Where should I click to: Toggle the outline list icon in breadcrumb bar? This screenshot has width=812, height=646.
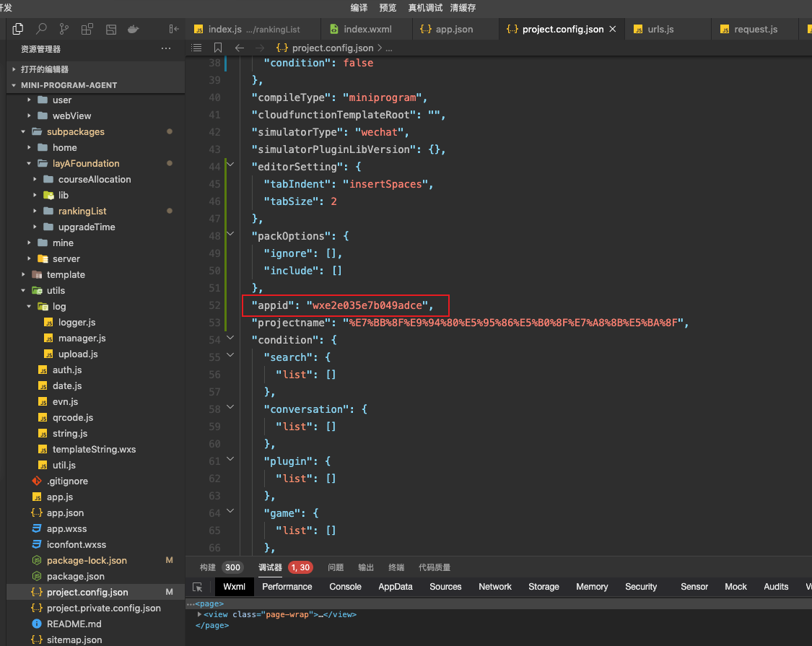(x=197, y=48)
